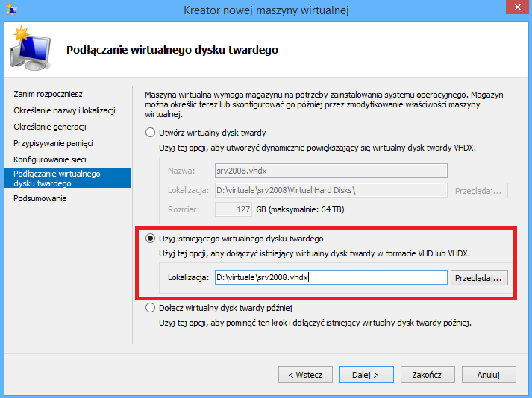The image size is (532, 398).
Task: Click the 'GB (maksymalnie: 64 TB)' text
Action: click(x=300, y=209)
